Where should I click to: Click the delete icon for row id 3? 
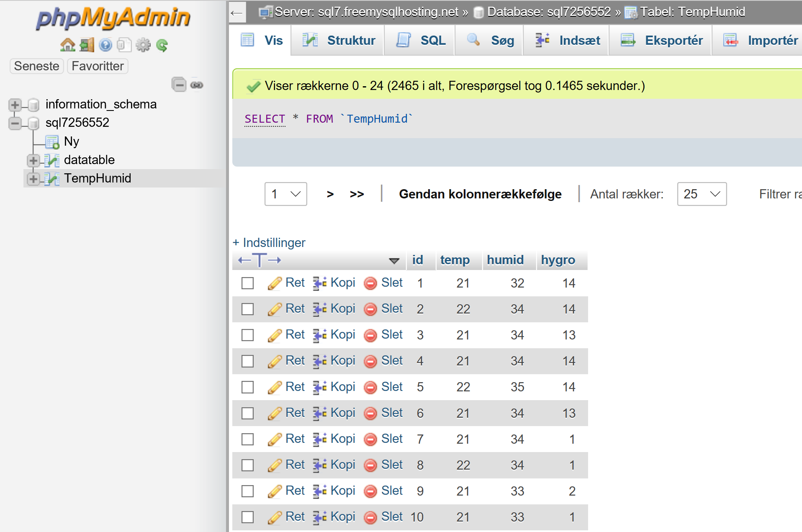[370, 335]
